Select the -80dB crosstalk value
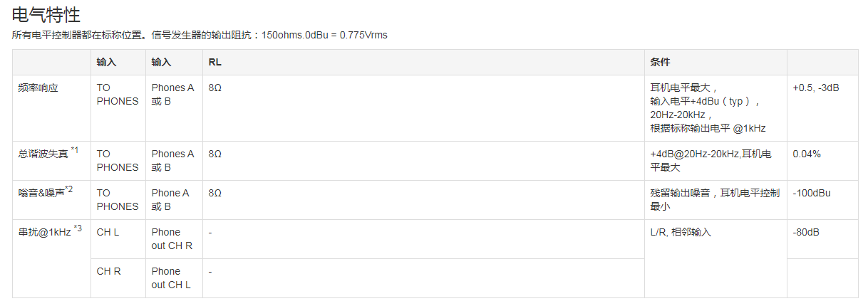This screenshot has width=868, height=306. (x=807, y=232)
